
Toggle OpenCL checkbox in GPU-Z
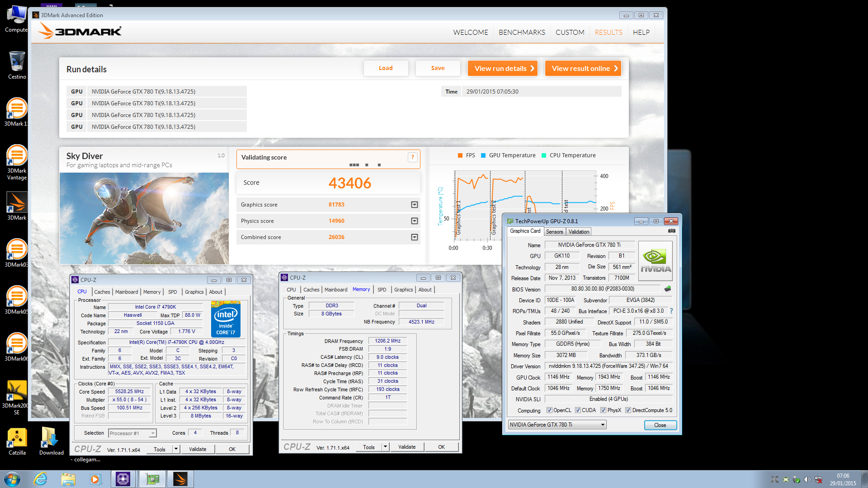click(549, 410)
